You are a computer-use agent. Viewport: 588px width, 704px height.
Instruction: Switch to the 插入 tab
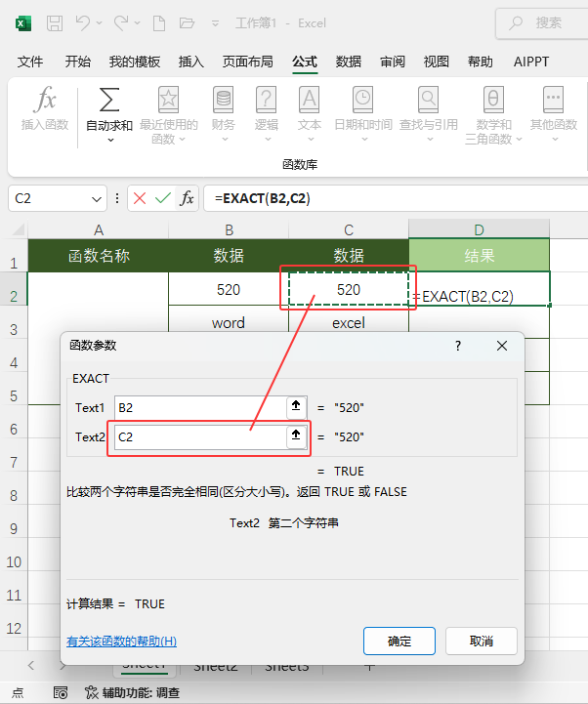tap(190, 62)
